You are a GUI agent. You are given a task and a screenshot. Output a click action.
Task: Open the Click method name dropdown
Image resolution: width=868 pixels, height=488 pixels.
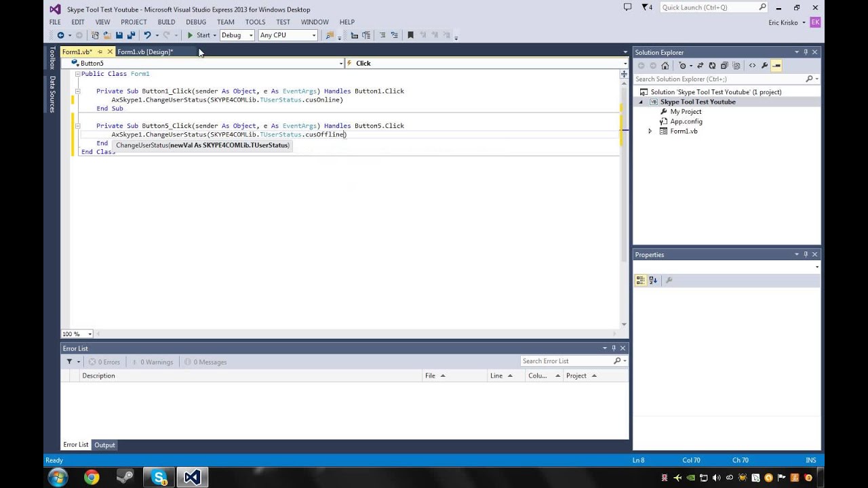[486, 63]
